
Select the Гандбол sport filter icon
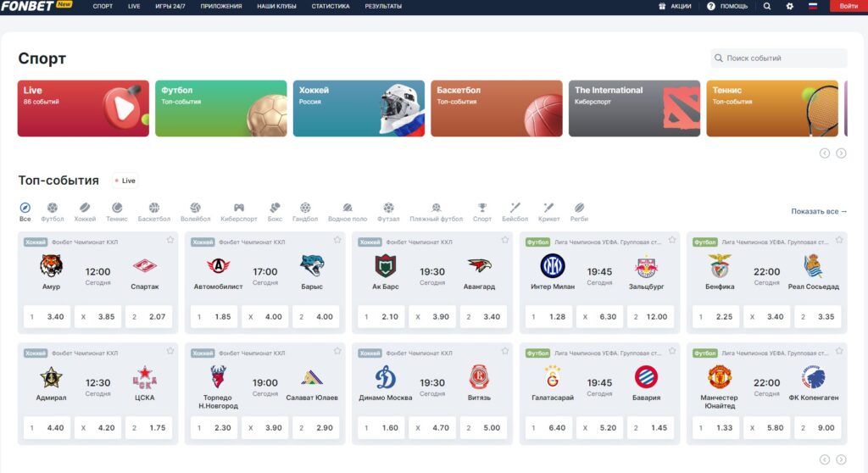(x=305, y=208)
